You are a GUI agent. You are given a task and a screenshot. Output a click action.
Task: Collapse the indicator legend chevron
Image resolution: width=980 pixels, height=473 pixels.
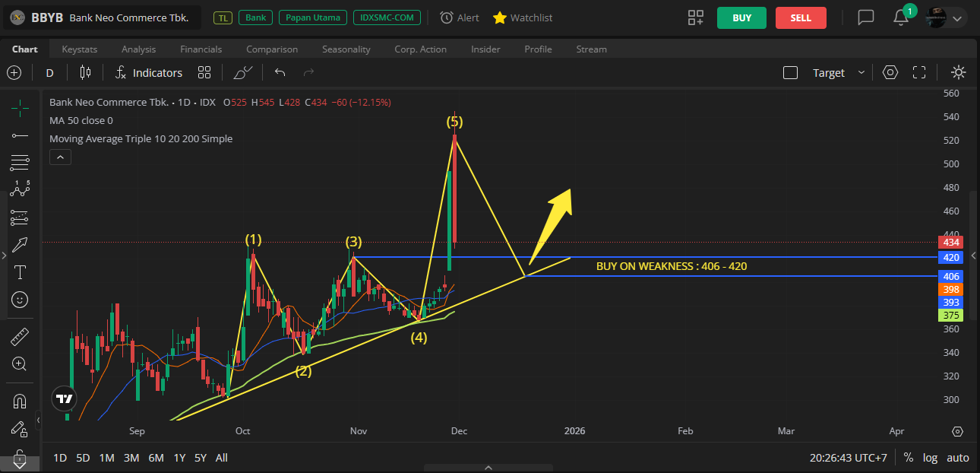coord(60,157)
